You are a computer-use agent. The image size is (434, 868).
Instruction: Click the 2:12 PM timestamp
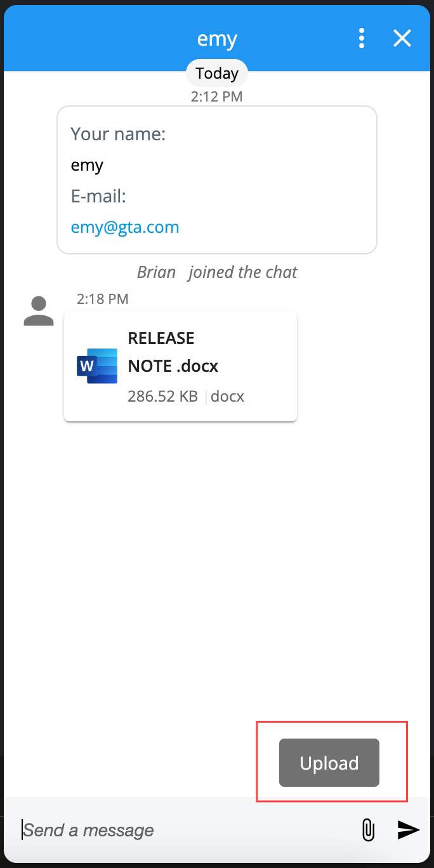[217, 96]
